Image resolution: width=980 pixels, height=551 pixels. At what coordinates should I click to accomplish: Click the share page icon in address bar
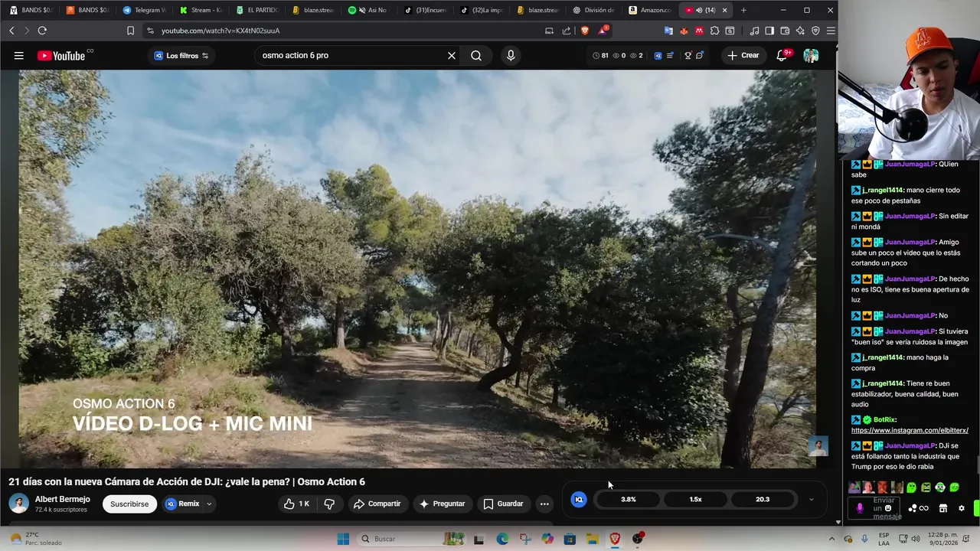[x=567, y=31]
